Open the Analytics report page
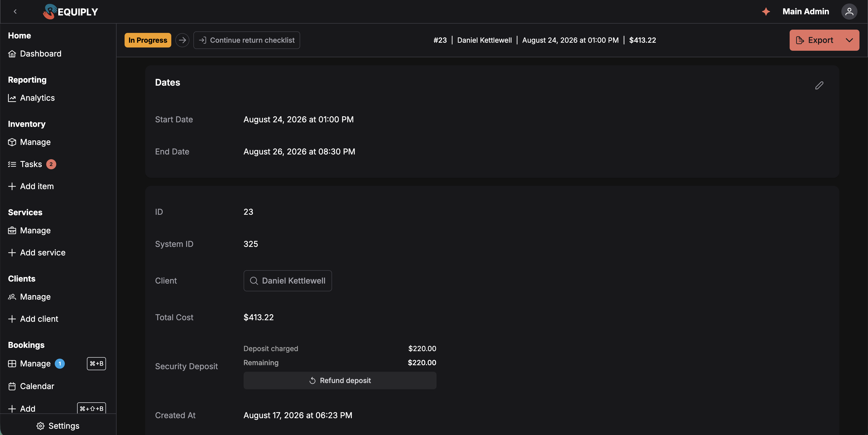868x435 pixels. click(31, 98)
